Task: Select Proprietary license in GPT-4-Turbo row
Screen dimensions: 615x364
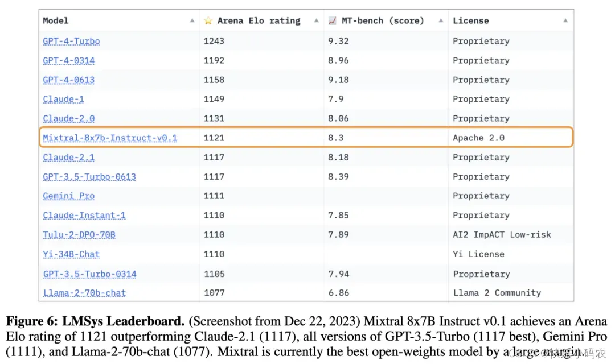Action: pos(481,41)
